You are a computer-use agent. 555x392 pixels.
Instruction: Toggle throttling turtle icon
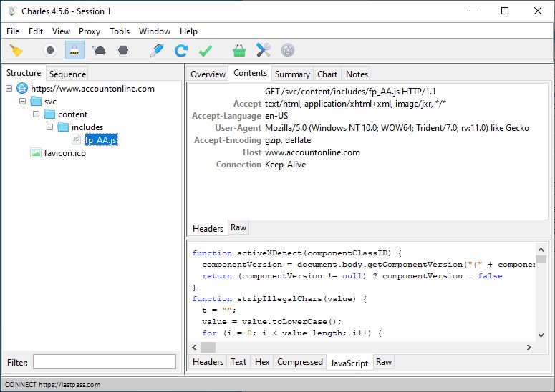(x=99, y=50)
